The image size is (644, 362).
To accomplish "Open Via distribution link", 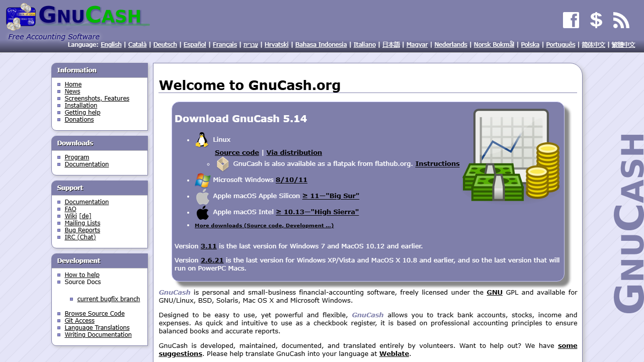I will coord(294,153).
